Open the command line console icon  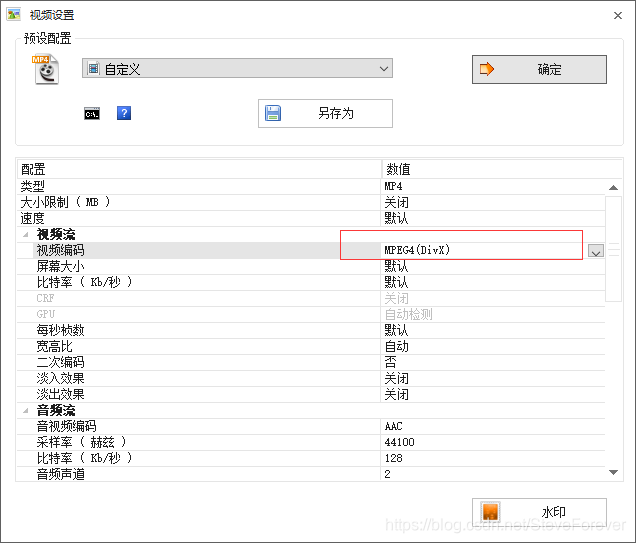coord(92,114)
